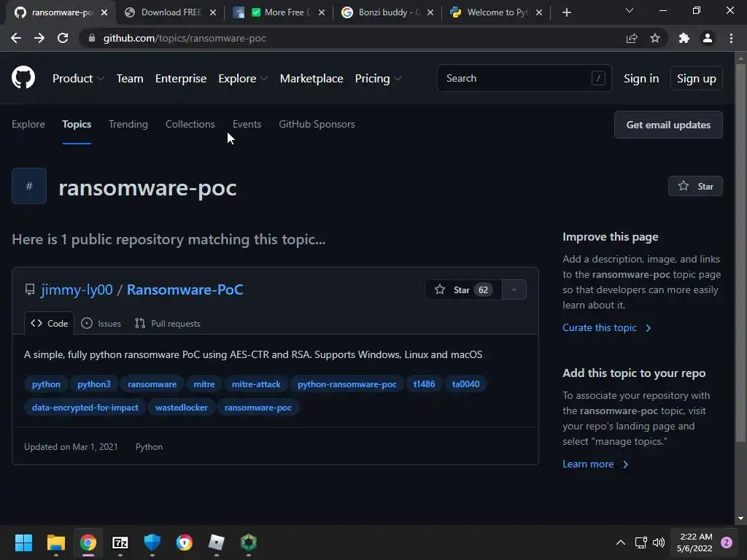747x560 pixels.
Task: Star the ransomware-poc topic
Action: coord(695,186)
